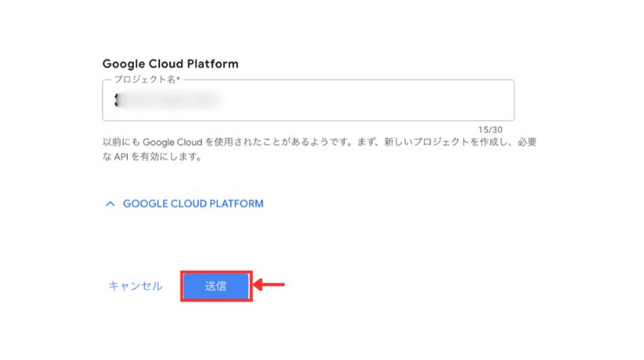
Task: Focus the プロジェクト名 input field
Action: point(308,100)
